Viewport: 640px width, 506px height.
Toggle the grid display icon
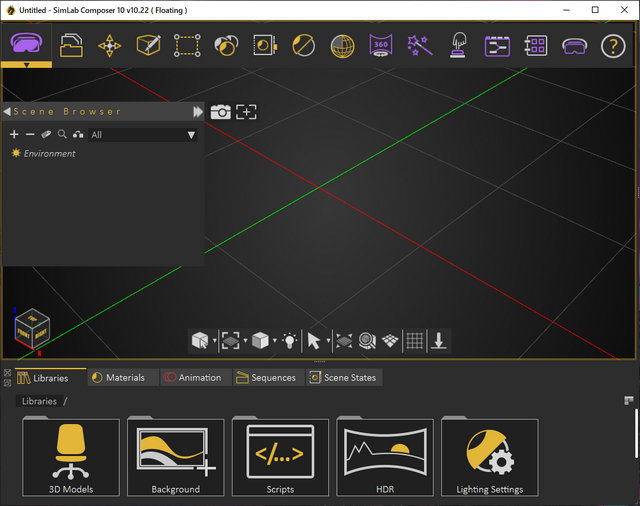pos(414,341)
